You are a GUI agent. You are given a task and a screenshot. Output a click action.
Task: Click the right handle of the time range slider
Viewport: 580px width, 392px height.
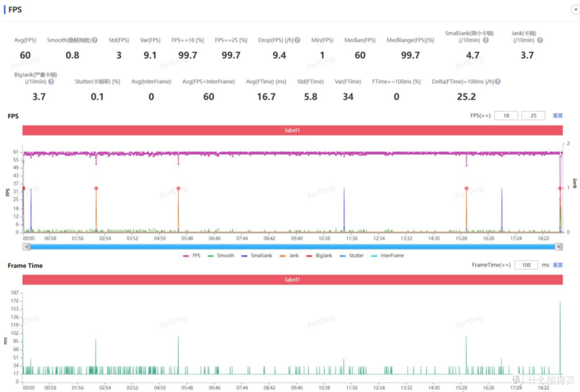tap(559, 246)
